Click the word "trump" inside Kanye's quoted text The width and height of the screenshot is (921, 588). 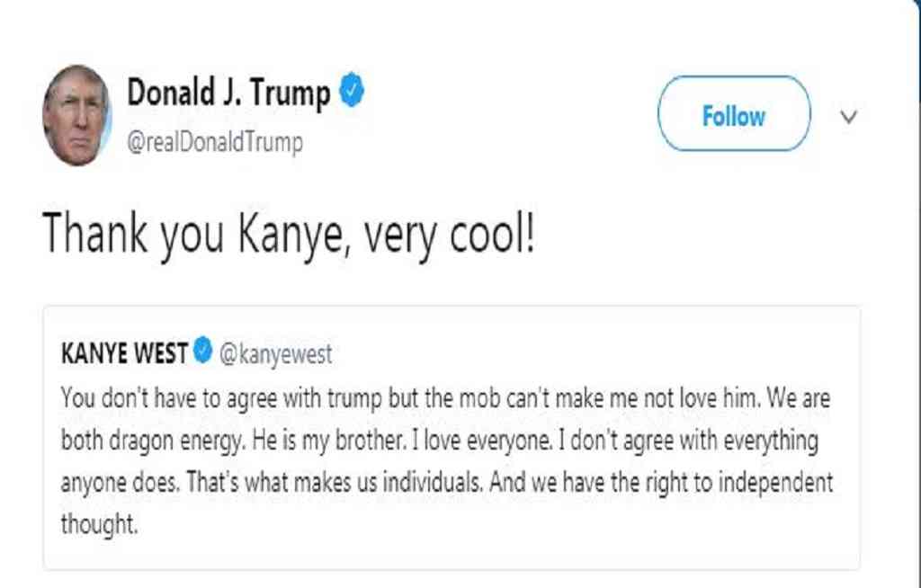(353, 396)
